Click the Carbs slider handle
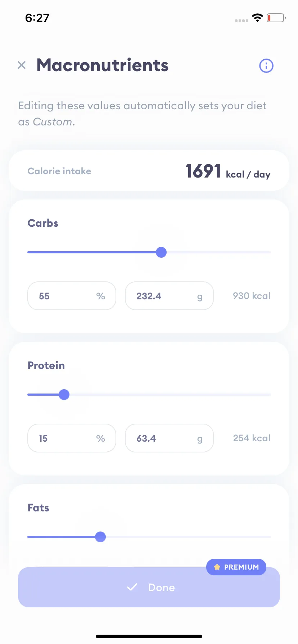The height and width of the screenshot is (644, 298). tap(161, 252)
